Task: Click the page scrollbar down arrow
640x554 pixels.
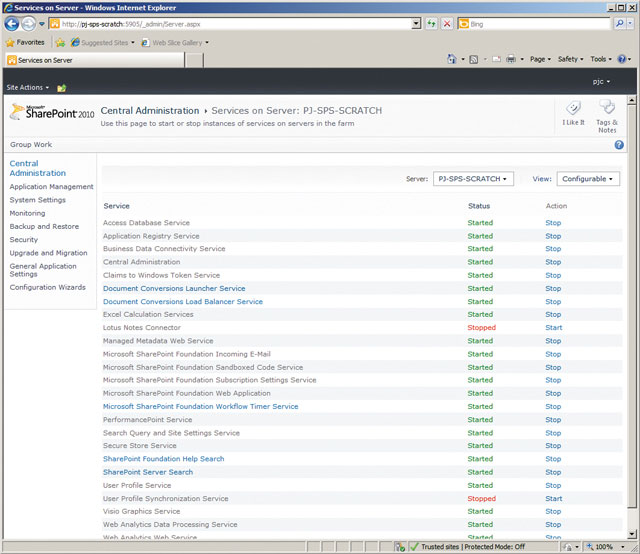Action: (632, 534)
